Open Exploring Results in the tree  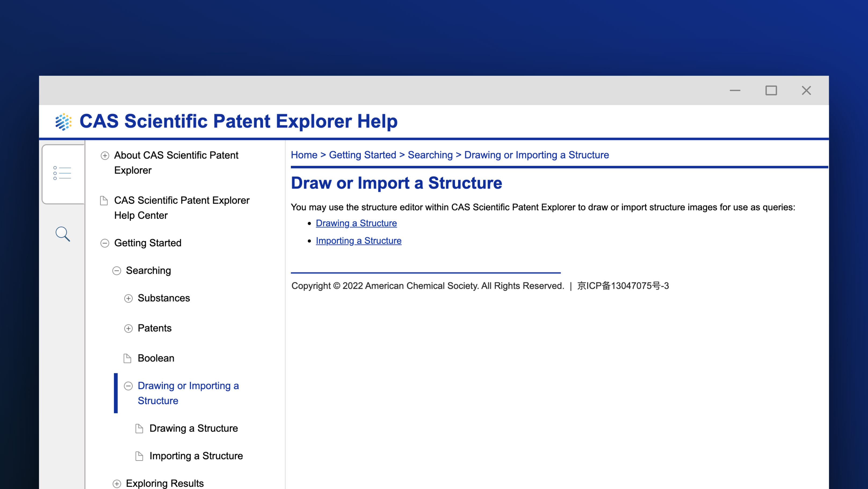click(x=165, y=484)
